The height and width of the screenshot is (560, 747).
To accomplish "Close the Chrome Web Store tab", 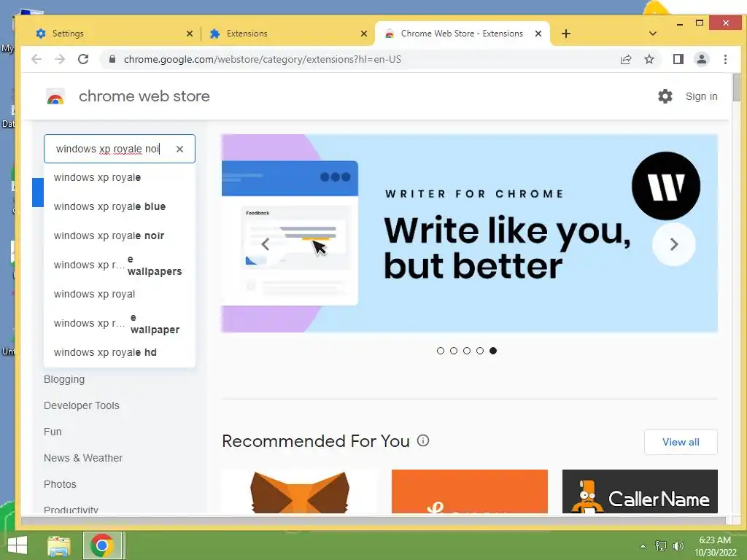I will click(x=538, y=34).
